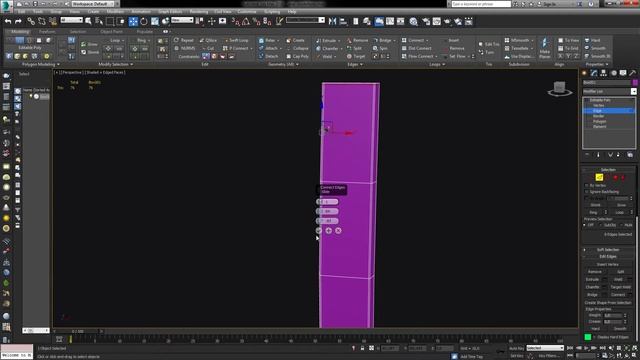Click the Grow button in Selection rollout
Image resolution: width=640 pixels, height=360 pixels.
click(622, 205)
